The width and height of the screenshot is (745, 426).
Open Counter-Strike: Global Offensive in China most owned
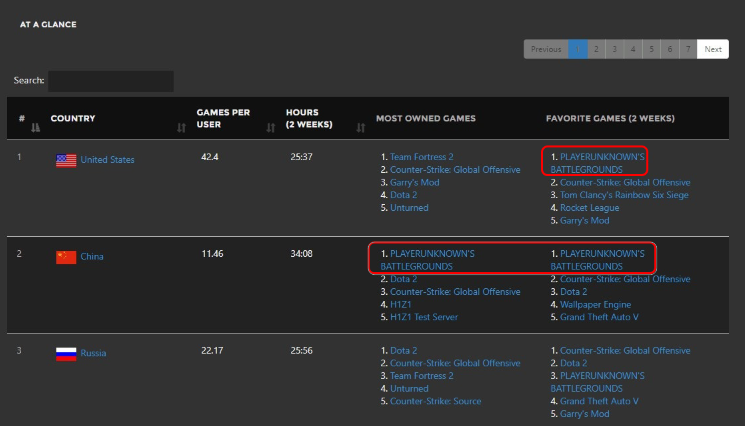[455, 292]
